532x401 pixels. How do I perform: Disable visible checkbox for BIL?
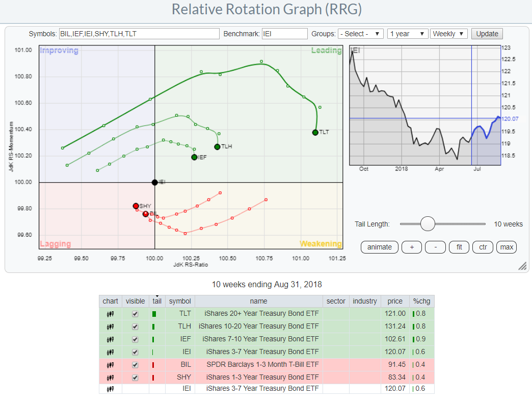[x=135, y=365]
